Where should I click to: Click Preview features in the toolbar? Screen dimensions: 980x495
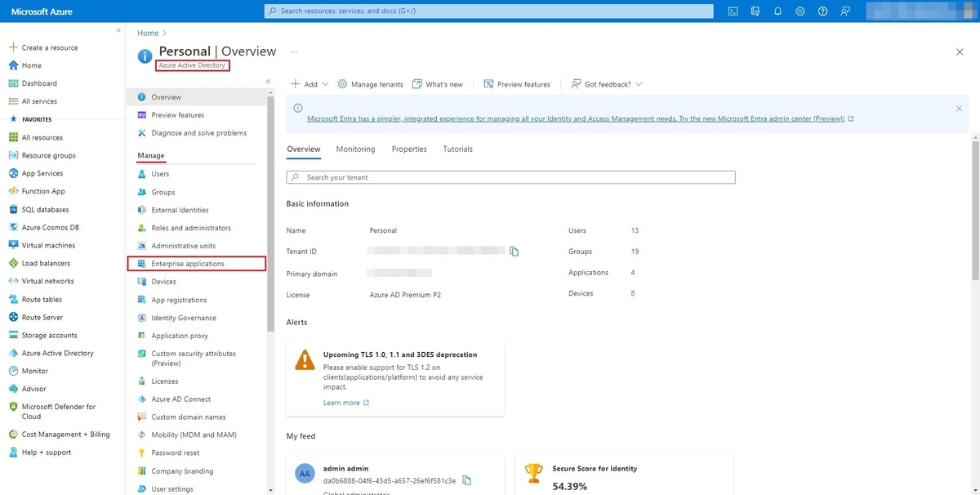[x=517, y=84]
